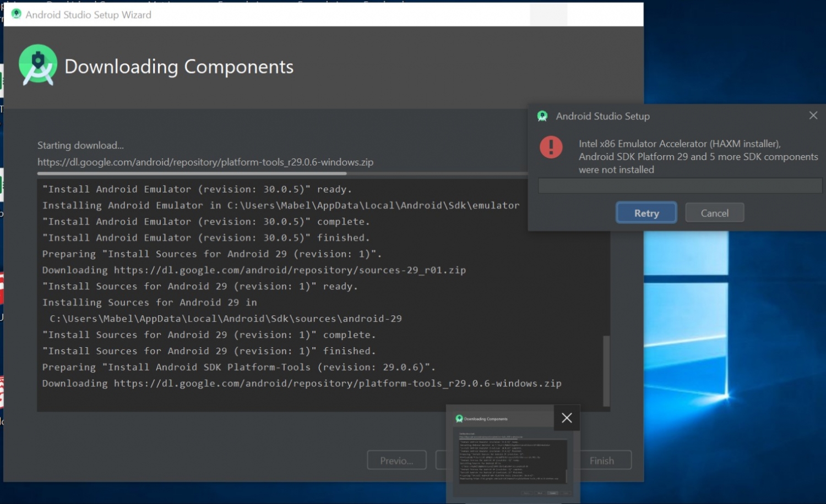826x504 pixels.
Task: Click the large Android Studio logo beside Downloading Components
Action: tap(38, 65)
